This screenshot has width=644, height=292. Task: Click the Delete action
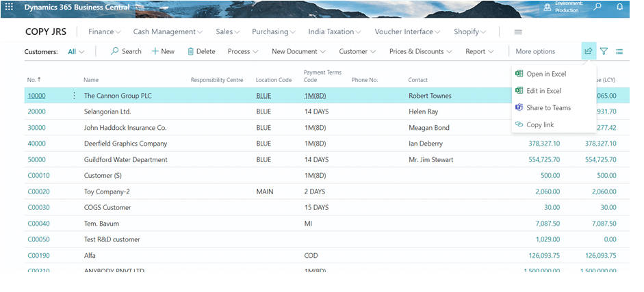[201, 51]
